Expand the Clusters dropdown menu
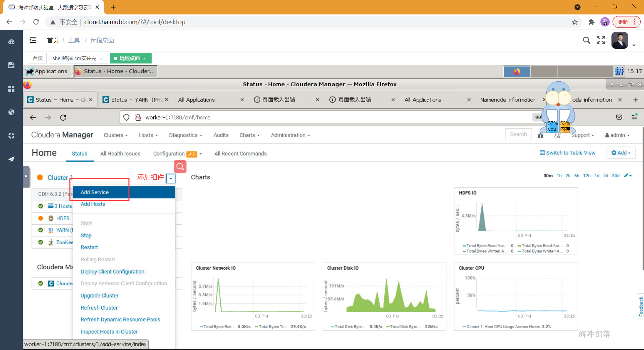The height and width of the screenshot is (350, 644). point(116,135)
